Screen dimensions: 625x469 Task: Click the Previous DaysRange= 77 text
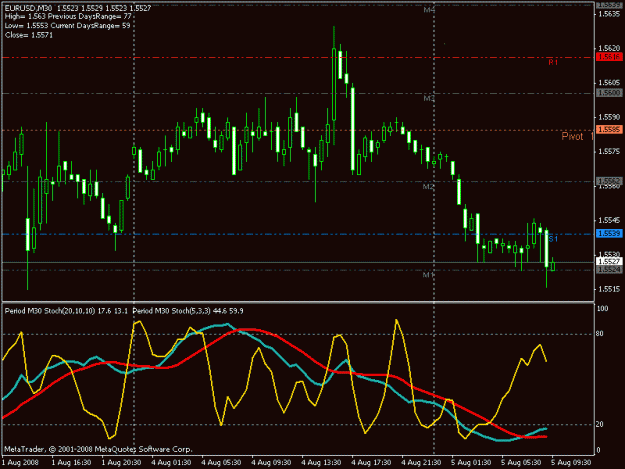tap(90, 16)
